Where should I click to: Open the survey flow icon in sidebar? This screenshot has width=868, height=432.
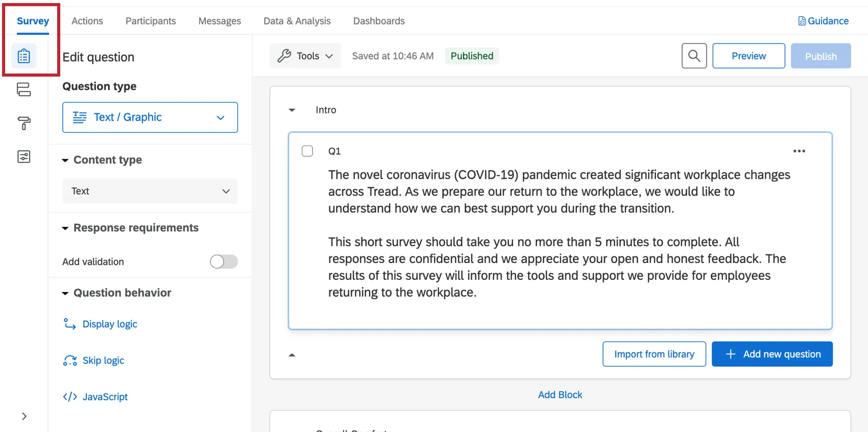[x=24, y=89]
